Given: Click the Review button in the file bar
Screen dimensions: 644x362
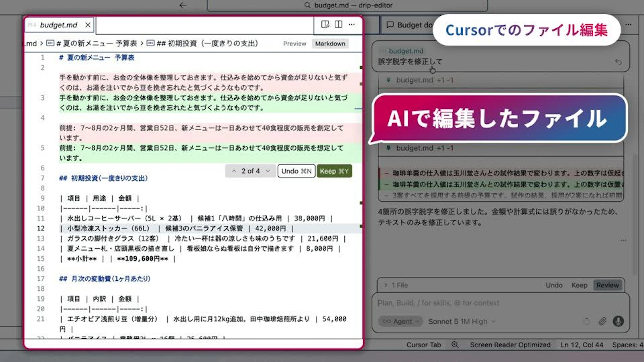Looking at the screenshot, I should pos(608,285).
